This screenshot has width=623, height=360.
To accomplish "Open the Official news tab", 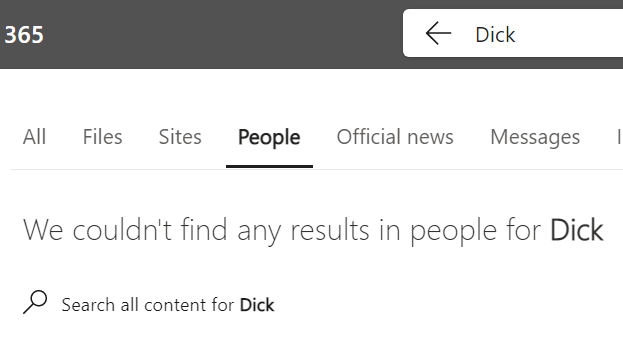I will 395,137.
